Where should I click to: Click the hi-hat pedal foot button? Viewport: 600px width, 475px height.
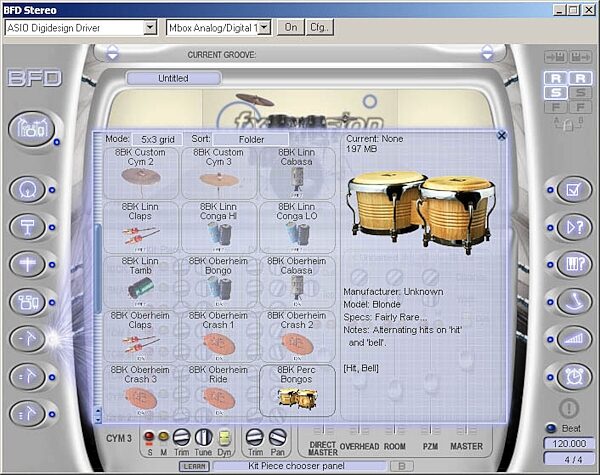[574, 302]
